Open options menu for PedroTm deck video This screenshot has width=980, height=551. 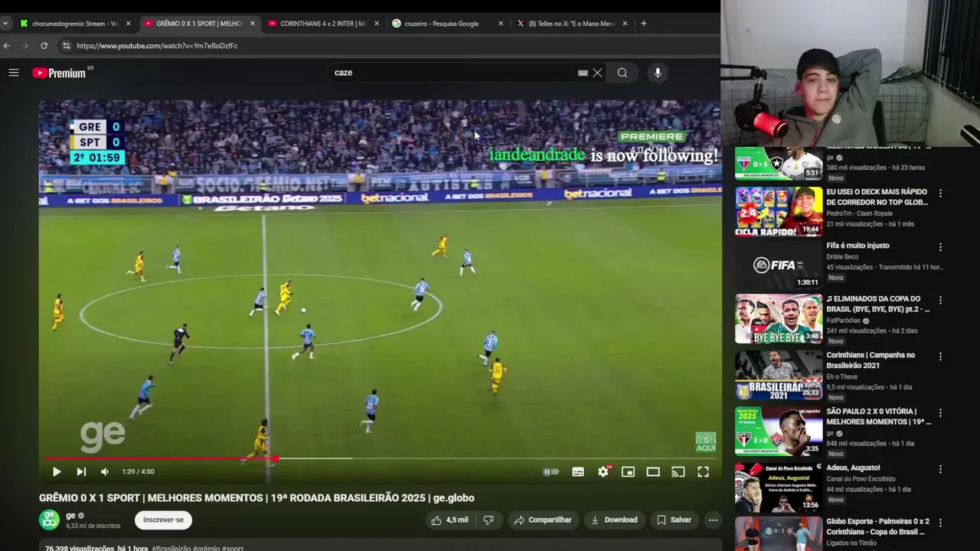(x=940, y=194)
